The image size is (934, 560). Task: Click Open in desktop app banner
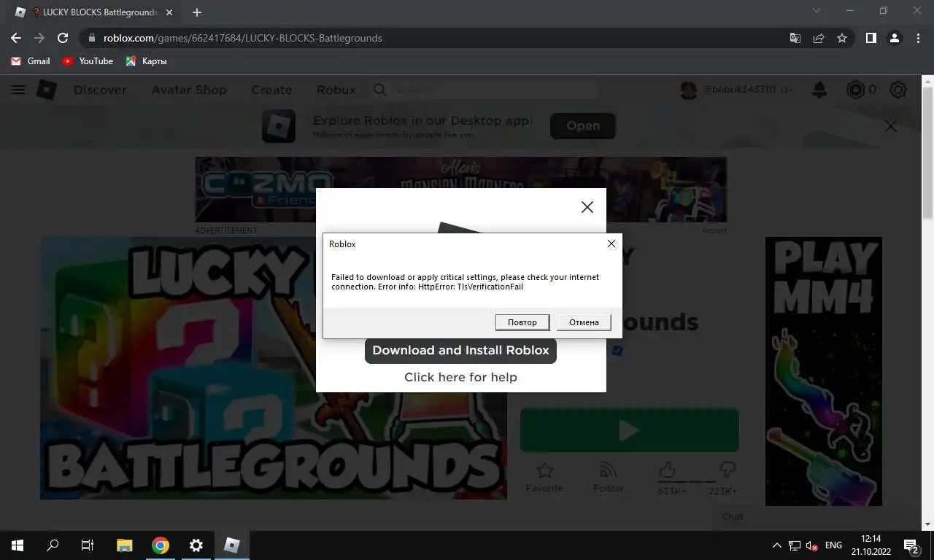583,125
